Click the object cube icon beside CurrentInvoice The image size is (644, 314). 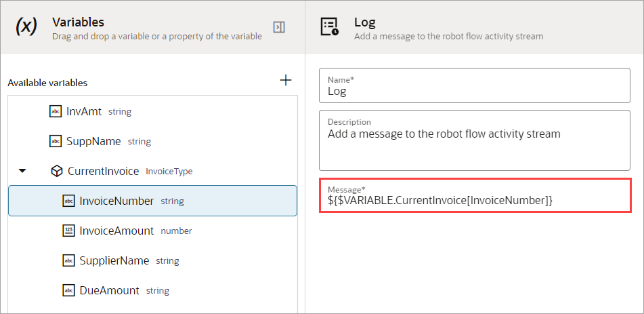coord(57,171)
